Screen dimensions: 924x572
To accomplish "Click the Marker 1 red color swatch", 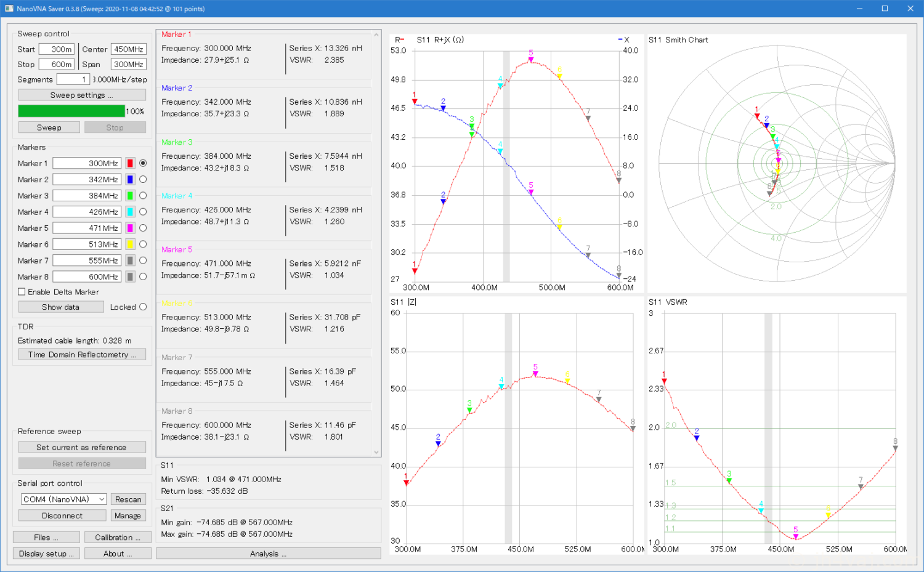I will point(130,163).
